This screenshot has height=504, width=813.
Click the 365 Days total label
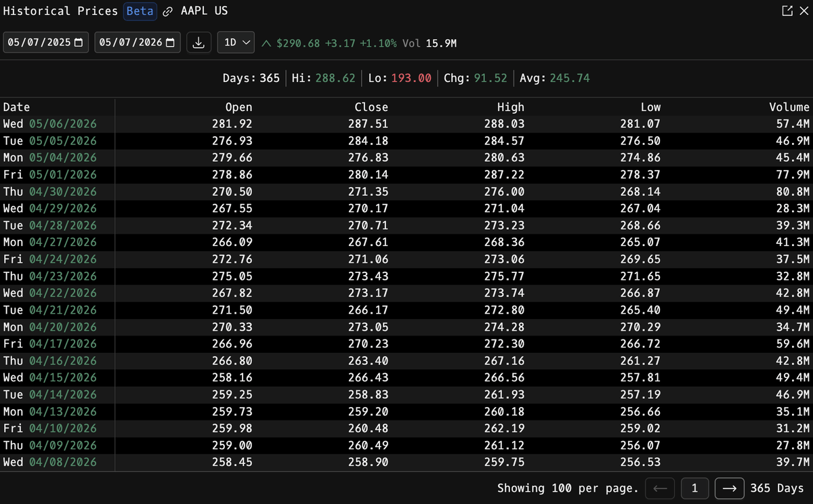(x=777, y=488)
